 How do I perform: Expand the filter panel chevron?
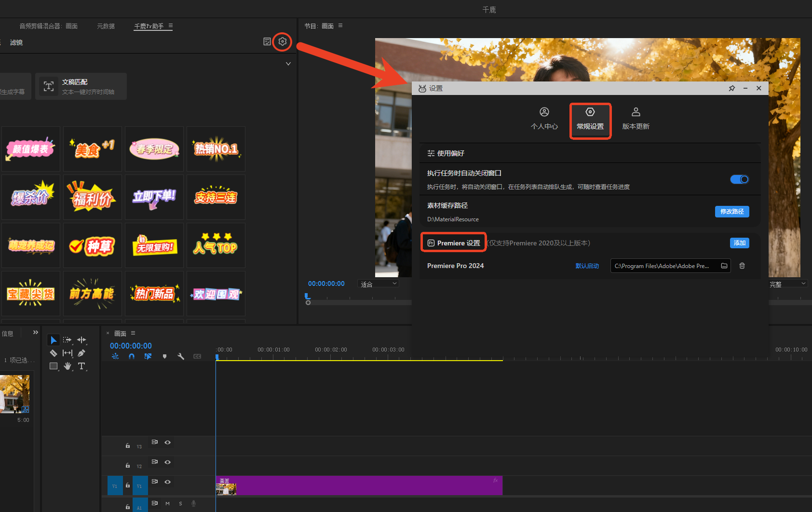pos(288,64)
